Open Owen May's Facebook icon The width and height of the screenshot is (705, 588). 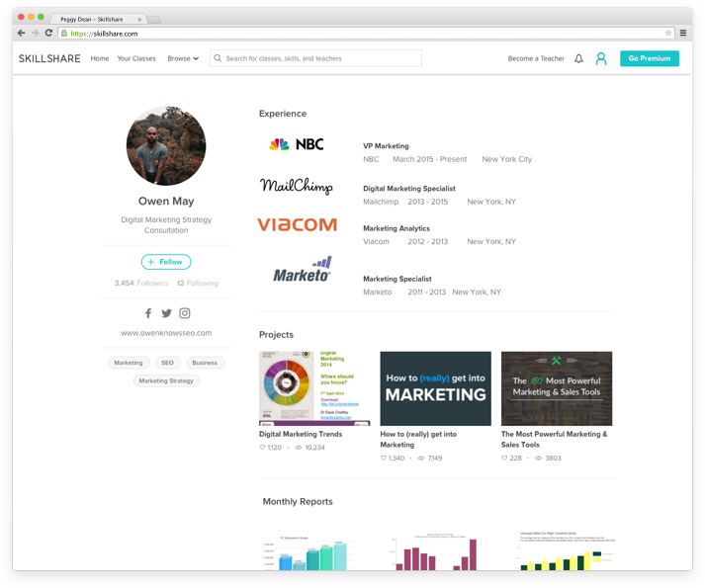point(148,313)
